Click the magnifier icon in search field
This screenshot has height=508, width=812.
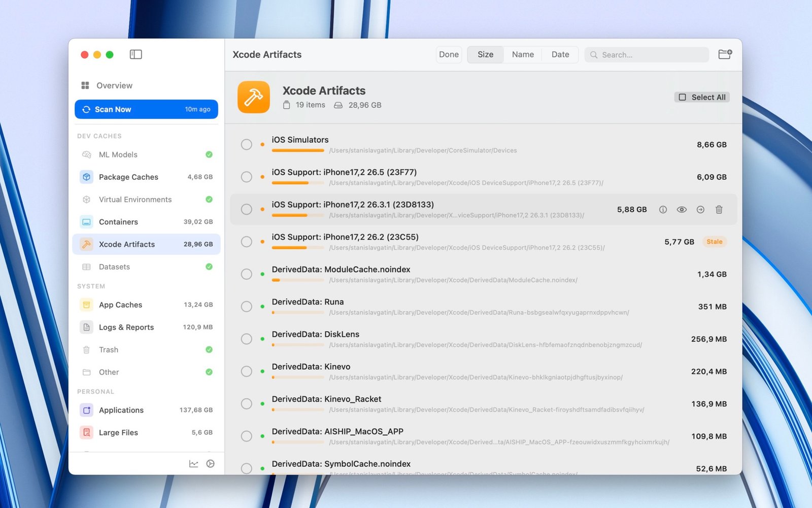tap(593, 55)
